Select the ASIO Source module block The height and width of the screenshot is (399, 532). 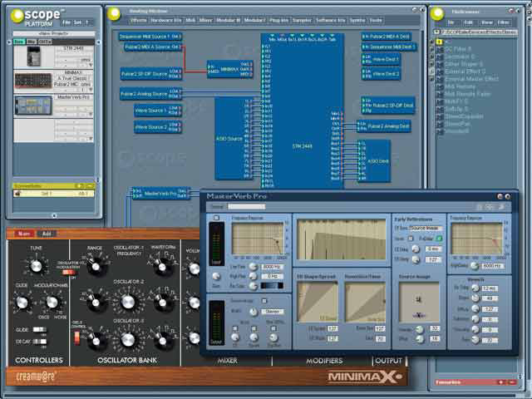click(234, 139)
